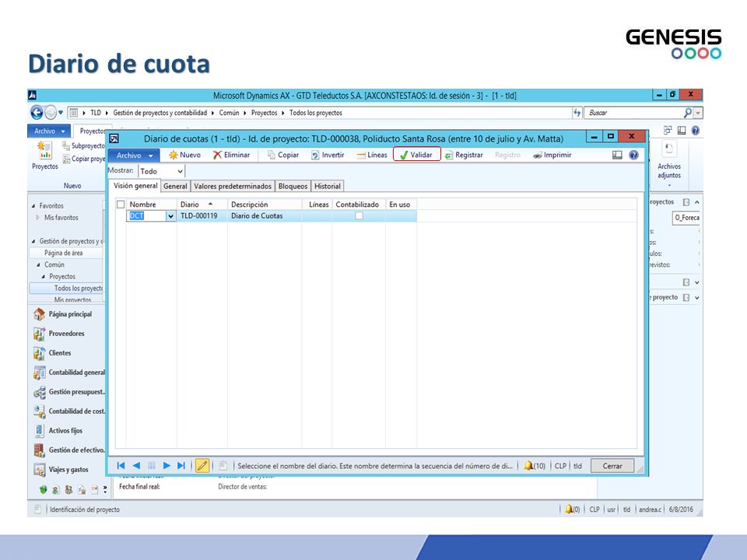Click the view layout icon beside help in dialog
This screenshot has height=560, width=747.
click(617, 155)
